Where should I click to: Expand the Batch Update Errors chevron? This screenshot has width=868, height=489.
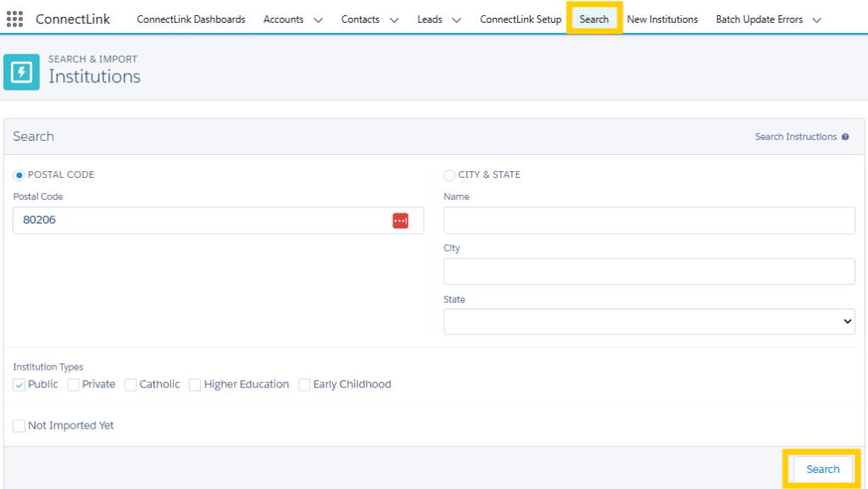(x=816, y=19)
